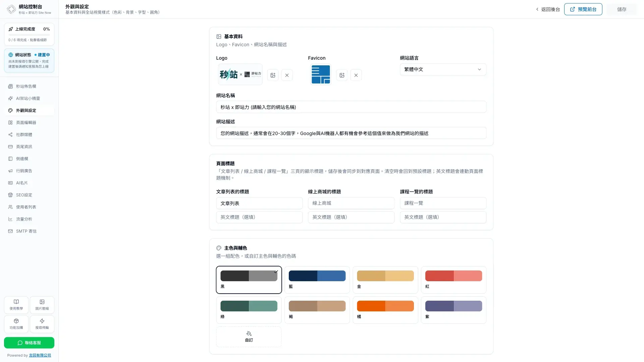
Task: Click the 預覽前台 button
Action: (x=583, y=9)
